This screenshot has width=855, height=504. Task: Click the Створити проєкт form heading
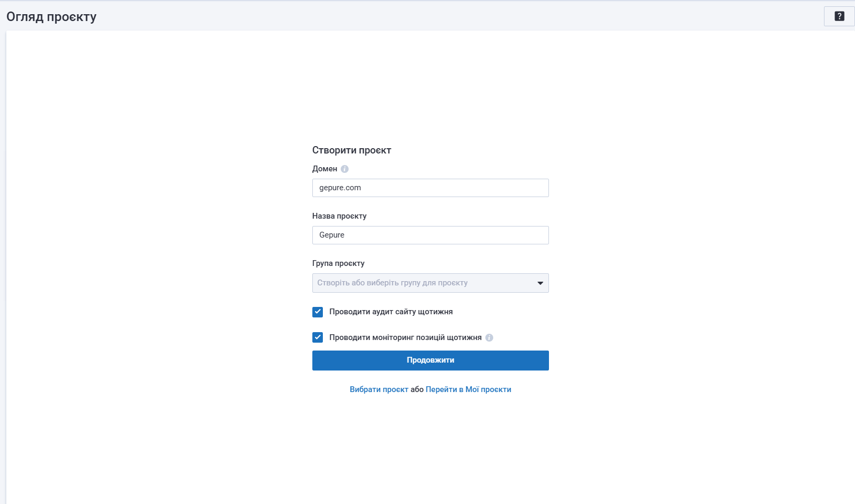coord(351,150)
